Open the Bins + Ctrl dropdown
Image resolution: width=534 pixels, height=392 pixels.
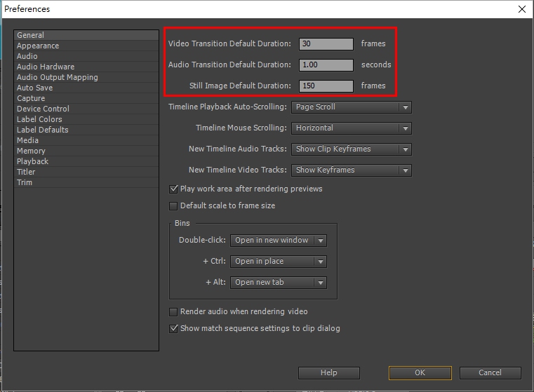(x=279, y=262)
